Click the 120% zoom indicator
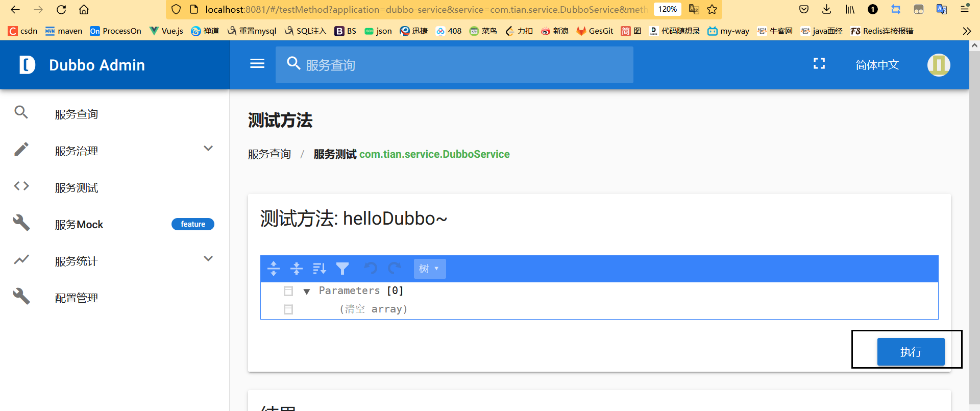This screenshot has width=980, height=411. point(668,9)
